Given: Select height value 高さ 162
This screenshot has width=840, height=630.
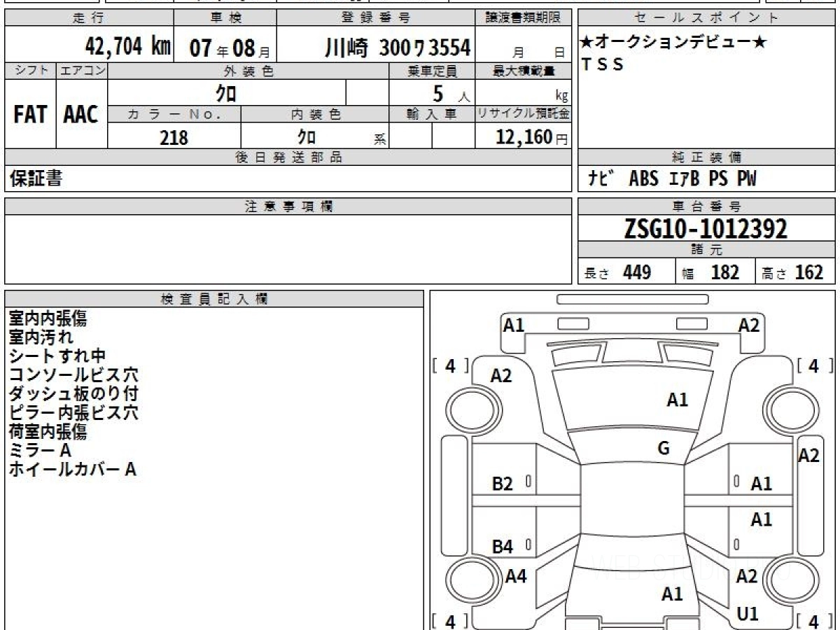Looking at the screenshot, I should coord(793,273).
